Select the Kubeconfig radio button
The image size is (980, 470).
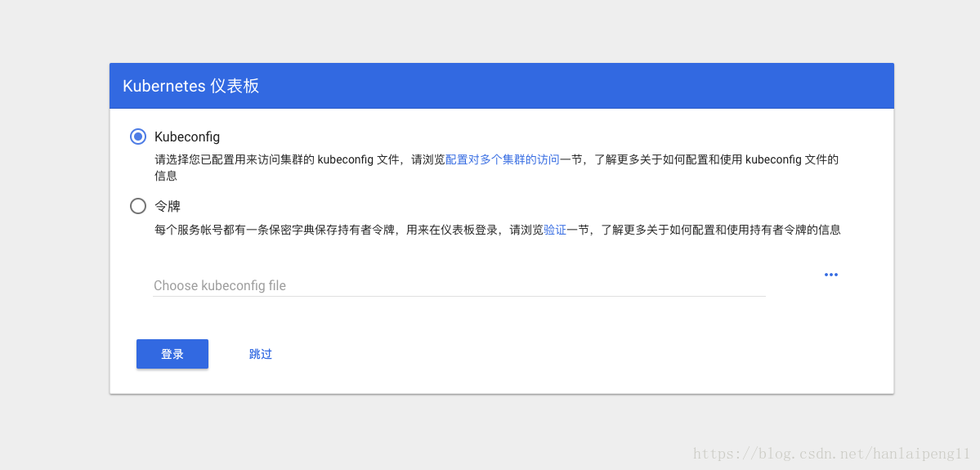click(138, 137)
